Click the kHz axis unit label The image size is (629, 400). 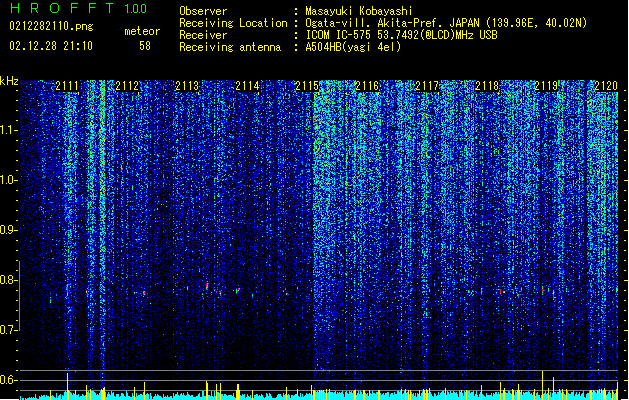tap(9, 81)
